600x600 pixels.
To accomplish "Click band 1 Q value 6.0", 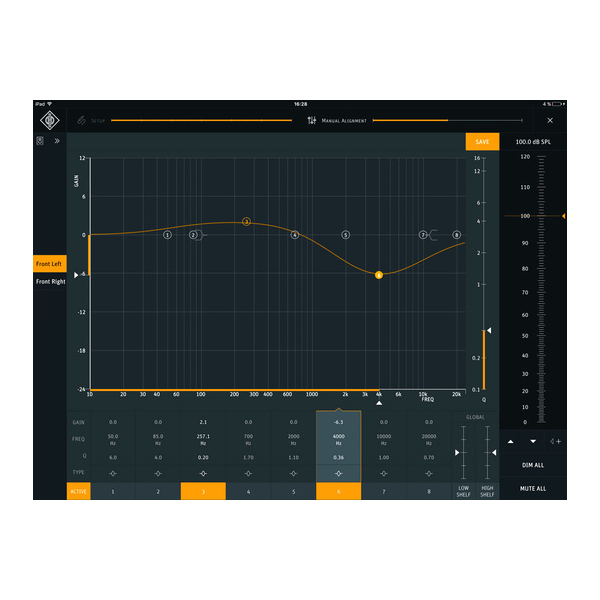I will [113, 457].
